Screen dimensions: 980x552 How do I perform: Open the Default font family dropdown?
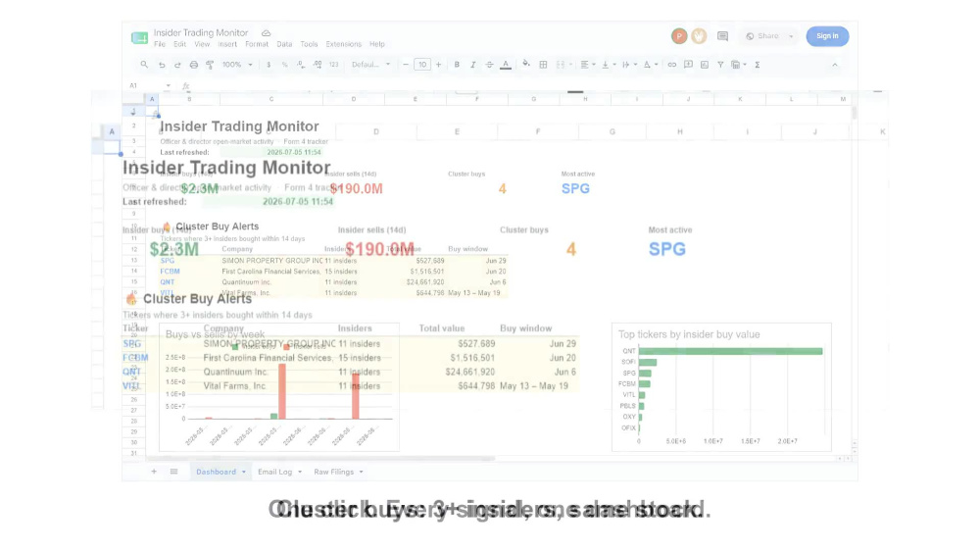pyautogui.click(x=370, y=65)
